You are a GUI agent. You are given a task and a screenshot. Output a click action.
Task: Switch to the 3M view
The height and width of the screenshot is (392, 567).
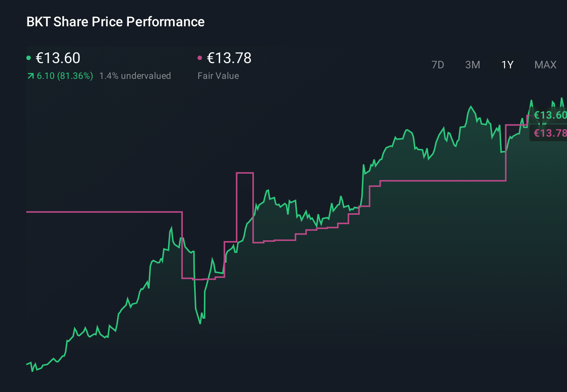pyautogui.click(x=472, y=65)
